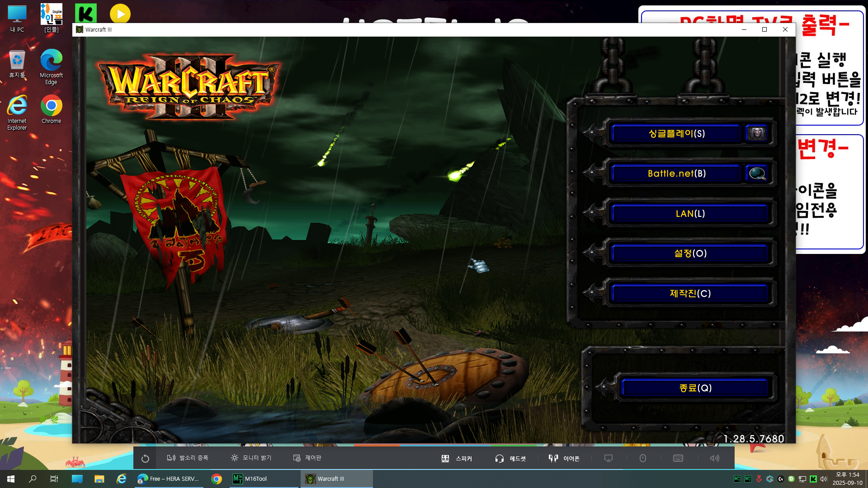
Task: Click the globe gateway icon beside Battle.net
Action: [757, 174]
